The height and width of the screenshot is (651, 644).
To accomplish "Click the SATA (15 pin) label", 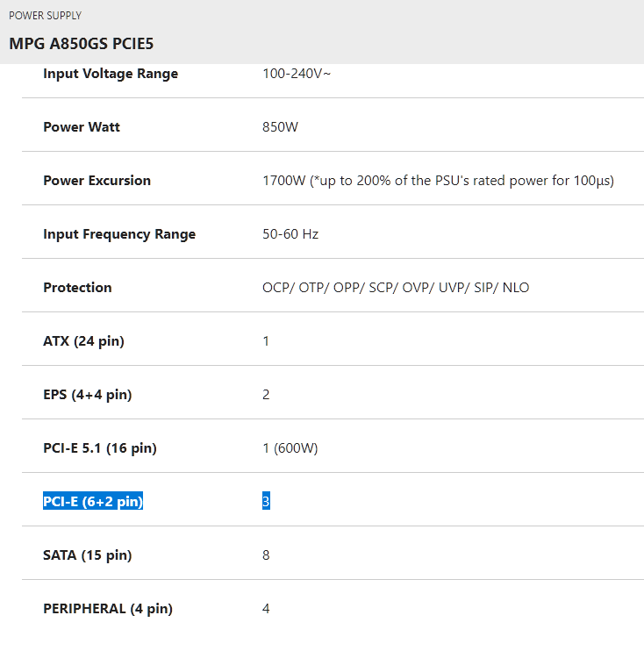I will [x=87, y=555].
